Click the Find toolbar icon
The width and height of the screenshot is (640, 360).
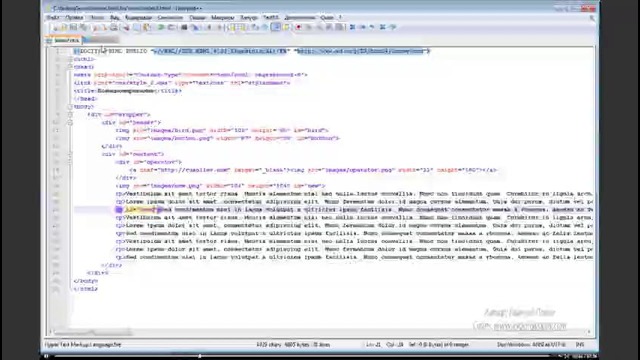point(184,27)
